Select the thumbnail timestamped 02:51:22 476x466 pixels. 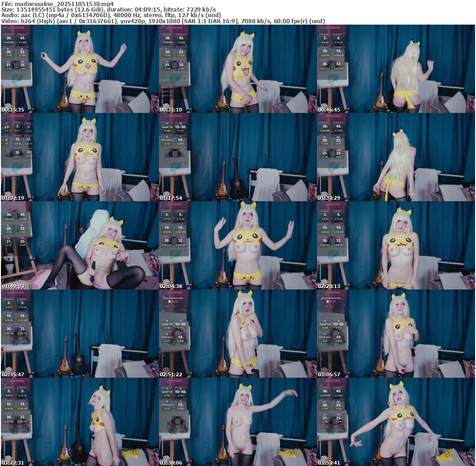pyautogui.click(x=238, y=334)
